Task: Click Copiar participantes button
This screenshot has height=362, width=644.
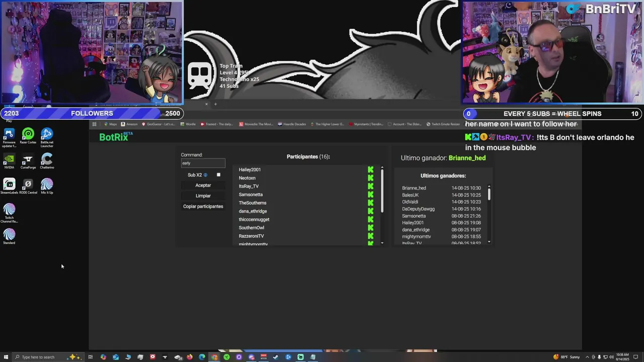Action: click(203, 207)
